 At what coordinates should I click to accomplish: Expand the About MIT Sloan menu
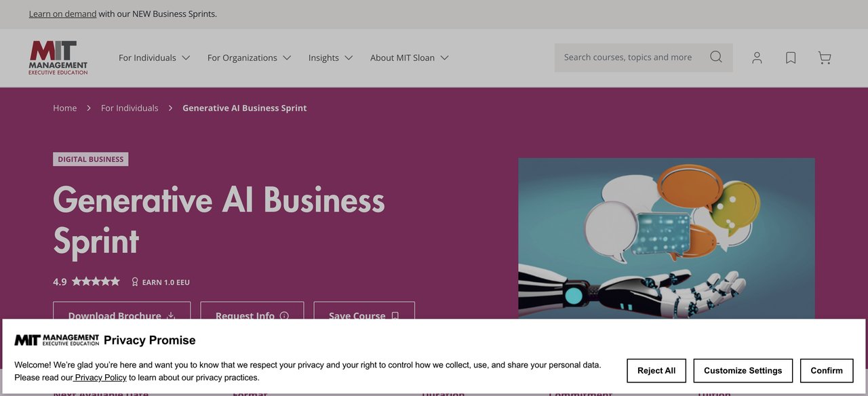click(409, 58)
